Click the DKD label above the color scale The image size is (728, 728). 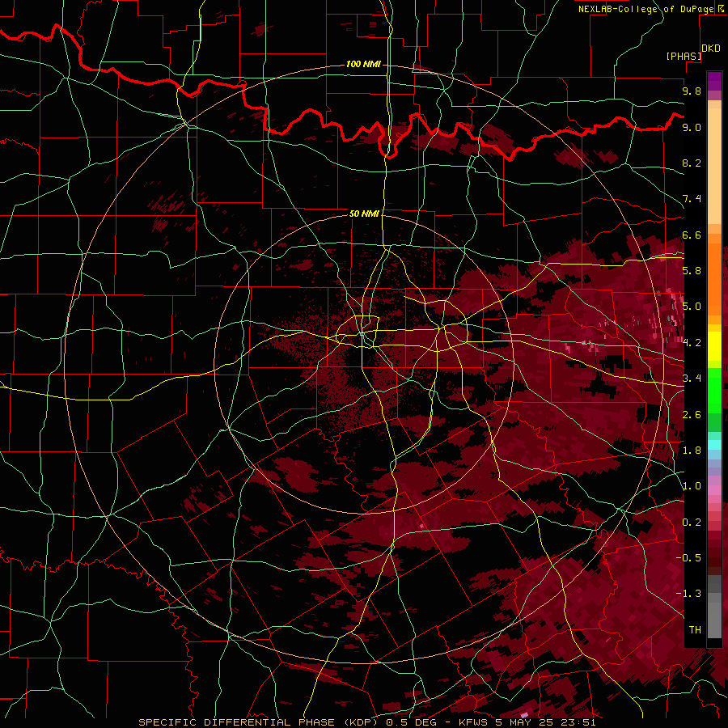[711, 49]
